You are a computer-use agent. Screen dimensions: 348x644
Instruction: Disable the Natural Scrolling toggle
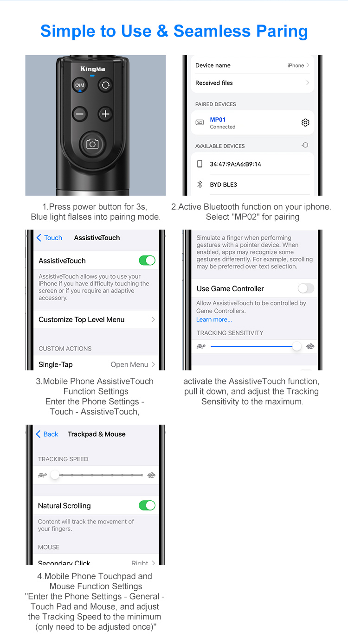tap(147, 505)
